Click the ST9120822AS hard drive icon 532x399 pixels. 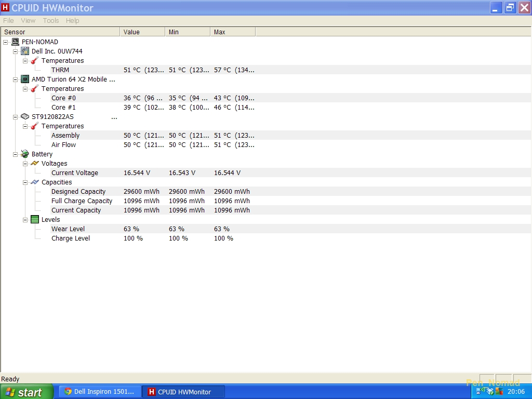click(x=25, y=116)
